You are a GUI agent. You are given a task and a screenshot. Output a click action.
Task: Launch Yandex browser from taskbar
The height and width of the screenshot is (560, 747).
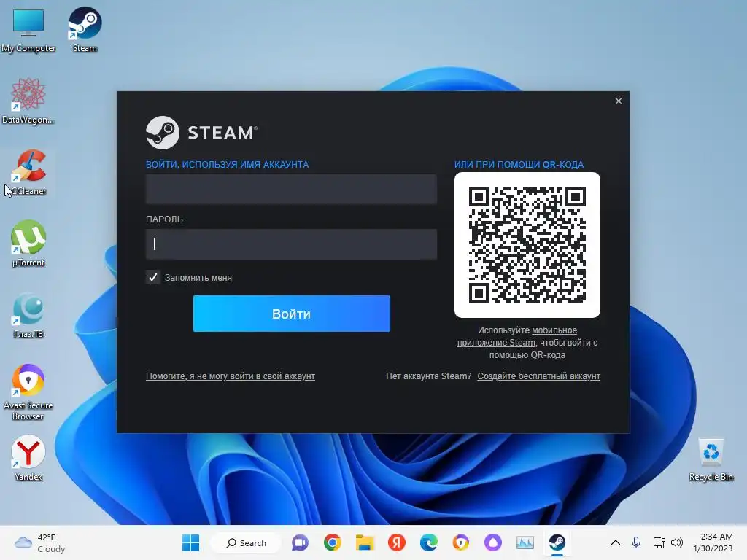point(396,542)
